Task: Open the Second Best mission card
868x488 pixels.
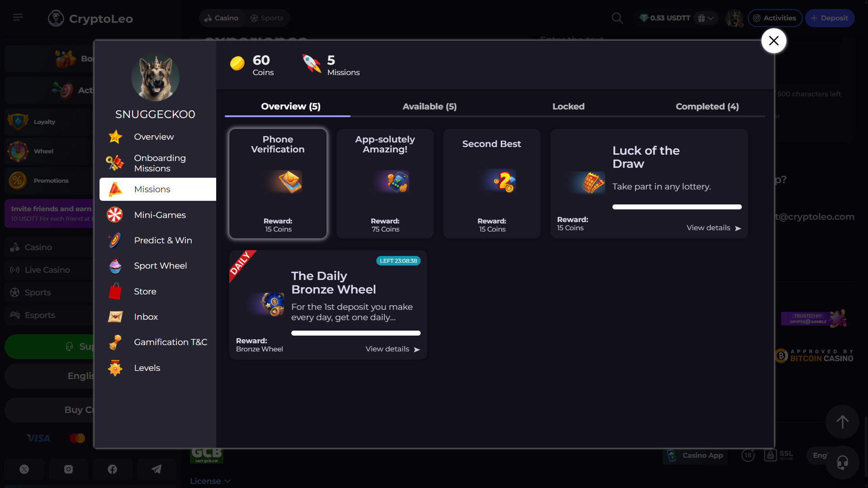Action: click(x=492, y=184)
